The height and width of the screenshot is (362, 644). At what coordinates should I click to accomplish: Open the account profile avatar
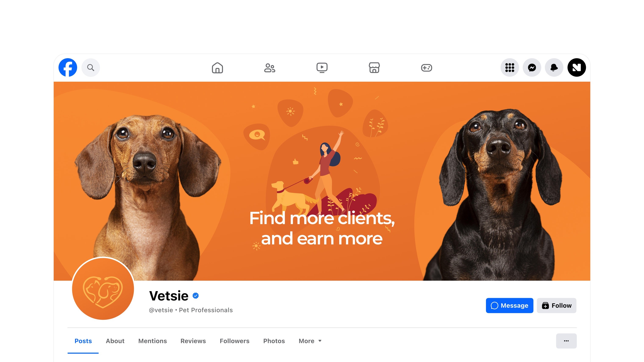point(576,67)
